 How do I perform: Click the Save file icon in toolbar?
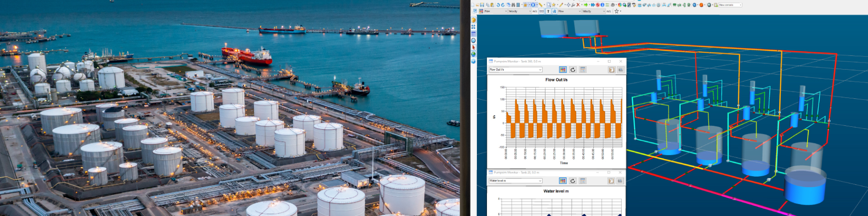tap(482, 5)
